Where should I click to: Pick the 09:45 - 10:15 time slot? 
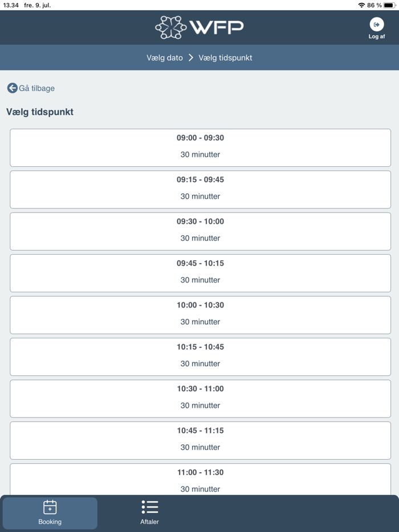point(199,272)
